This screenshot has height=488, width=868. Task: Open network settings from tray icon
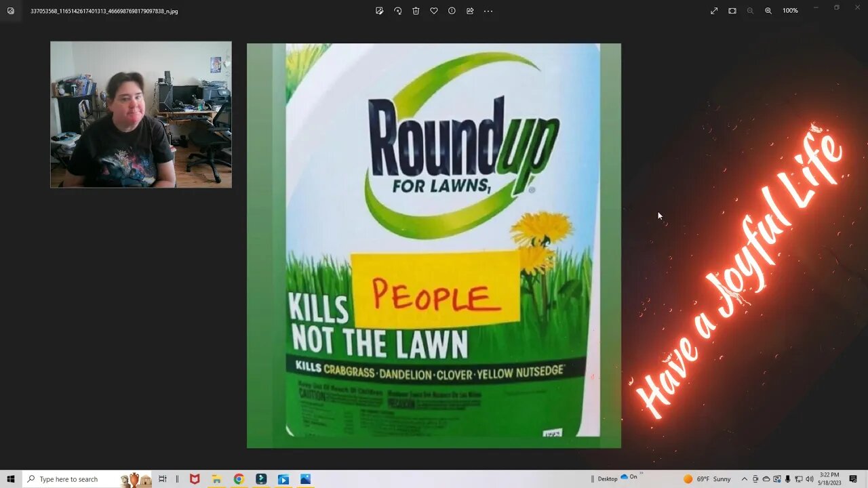point(798,479)
